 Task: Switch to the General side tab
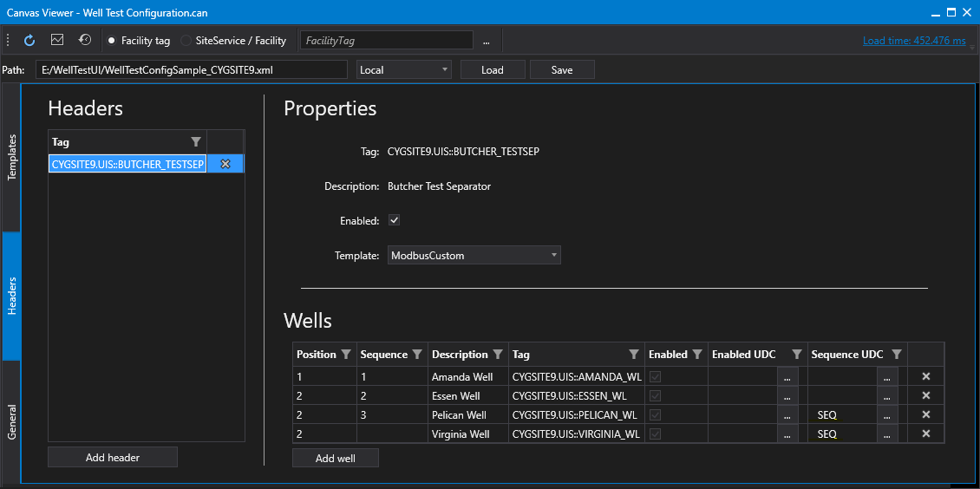(x=11, y=422)
